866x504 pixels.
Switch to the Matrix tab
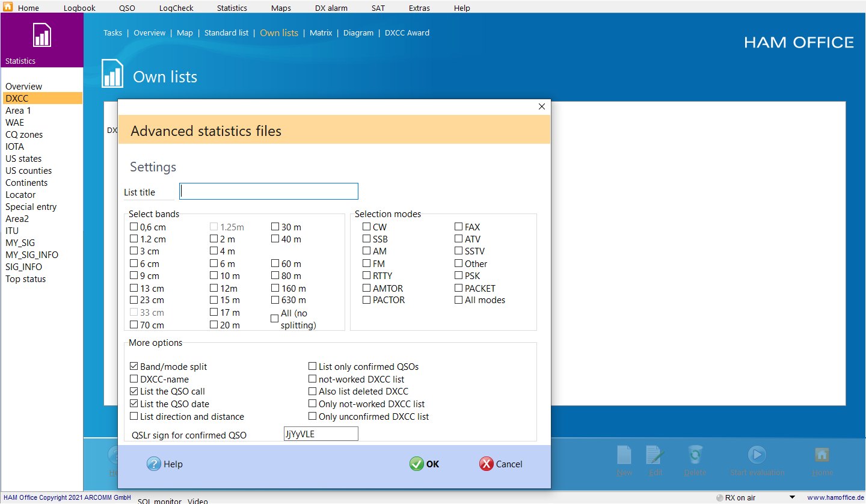[x=321, y=33]
